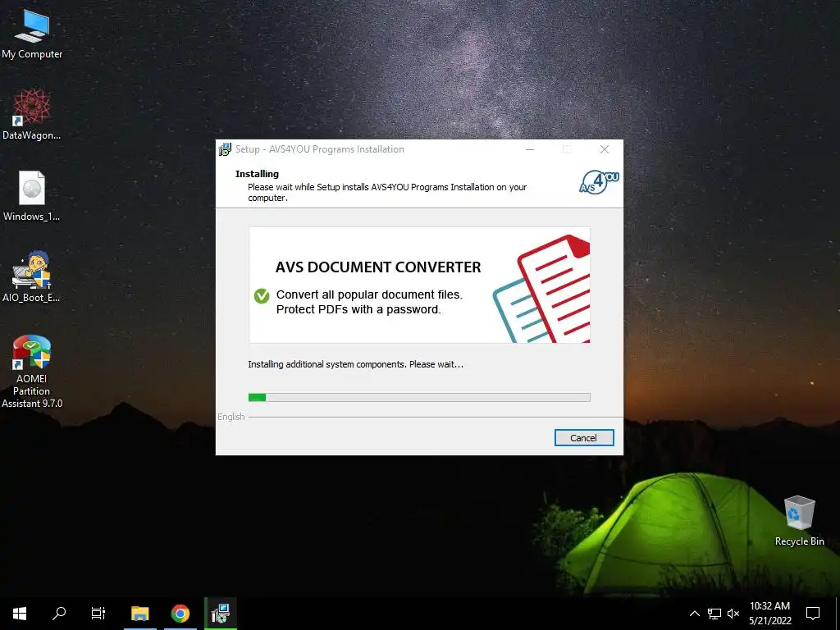This screenshot has height=630, width=840.
Task: Click the Setup - AVS4YOU Programs Installation title
Action: tap(320, 149)
